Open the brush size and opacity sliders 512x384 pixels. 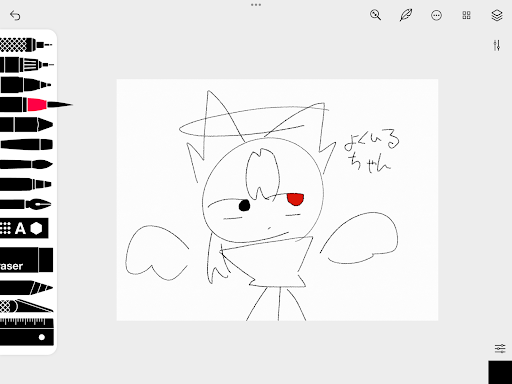pos(497,45)
